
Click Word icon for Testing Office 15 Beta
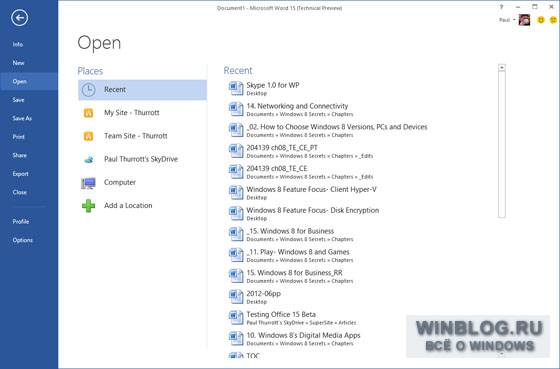(236, 318)
